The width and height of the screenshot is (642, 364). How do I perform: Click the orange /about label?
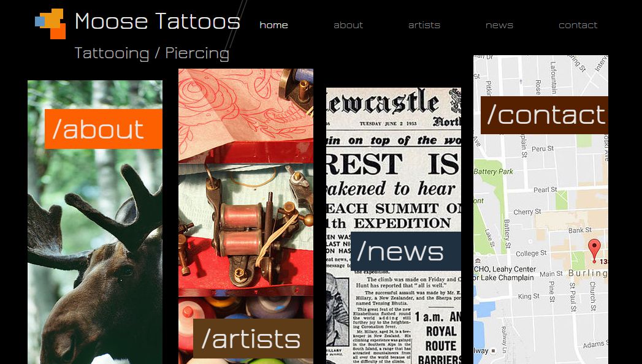point(103,129)
